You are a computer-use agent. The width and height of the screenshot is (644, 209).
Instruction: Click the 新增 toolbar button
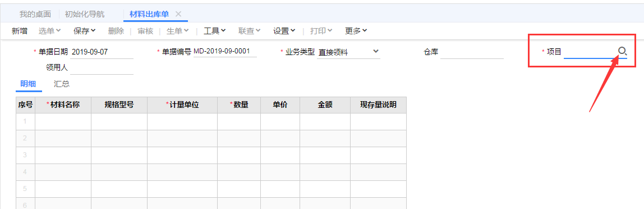point(19,31)
